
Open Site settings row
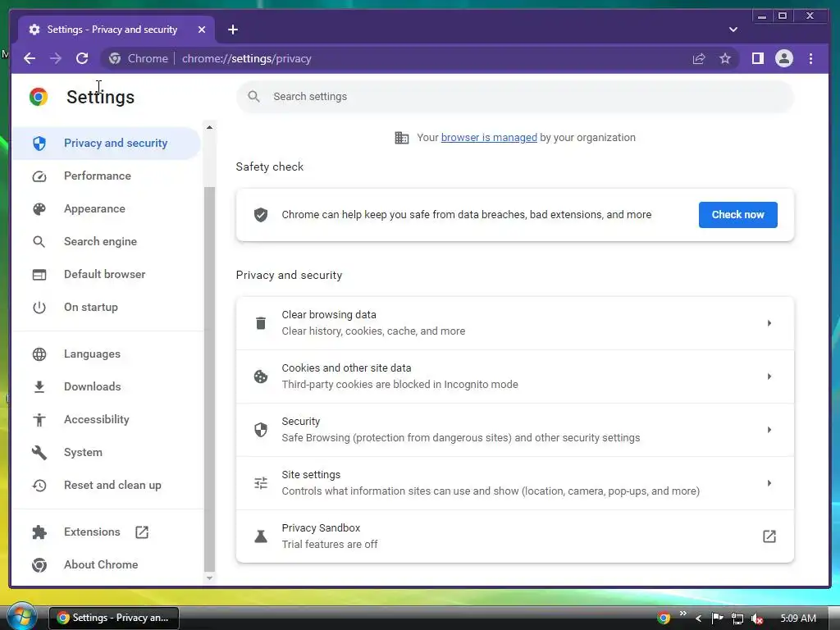pyautogui.click(x=515, y=483)
